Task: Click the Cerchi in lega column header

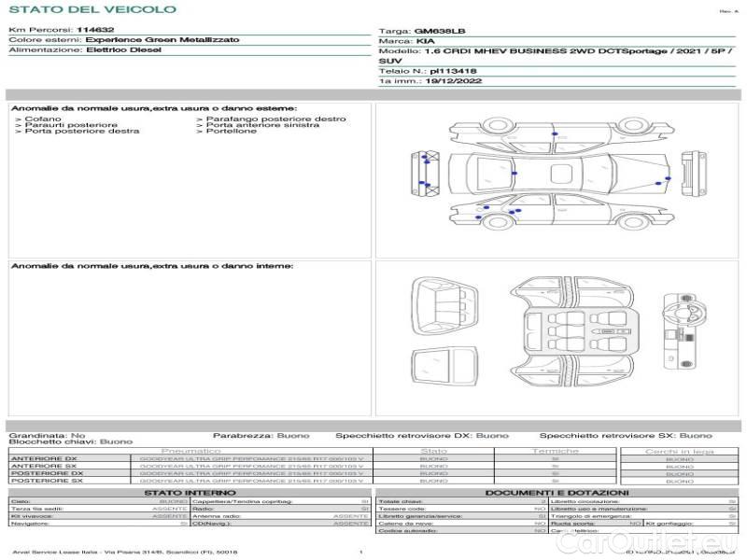Action: pyautogui.click(x=679, y=451)
